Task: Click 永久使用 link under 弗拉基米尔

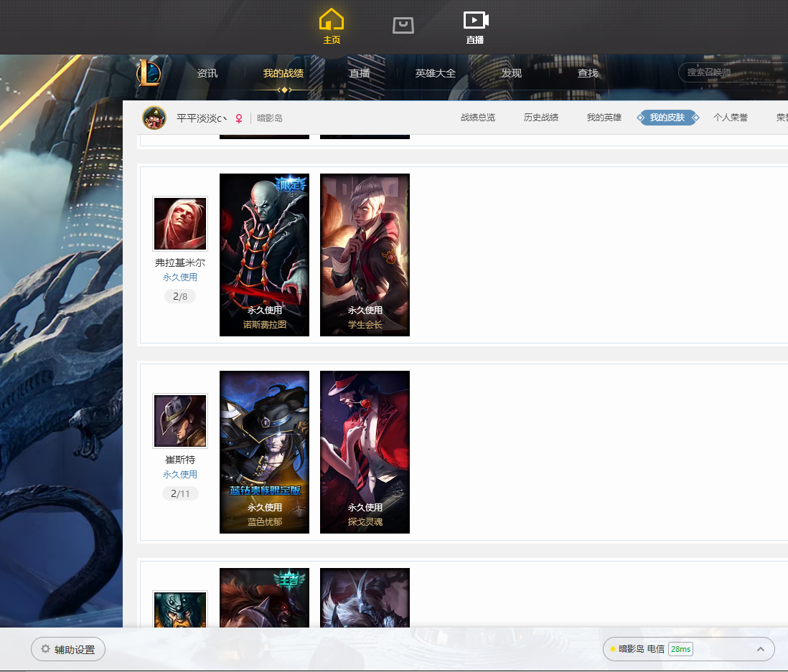Action: click(x=180, y=278)
